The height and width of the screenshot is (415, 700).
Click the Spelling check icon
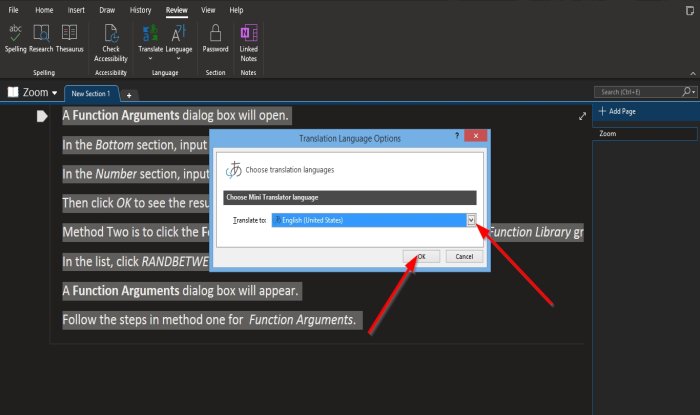[x=16, y=38]
